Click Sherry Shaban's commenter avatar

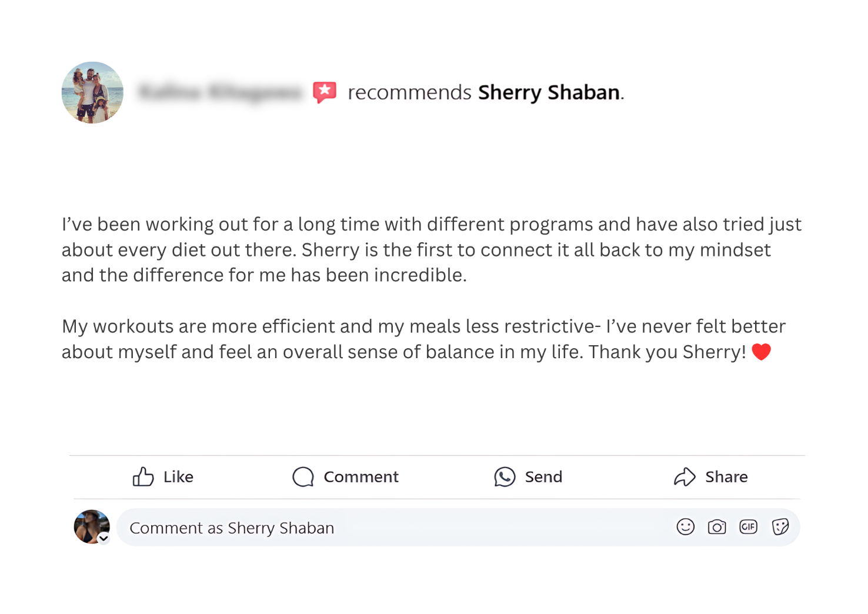[91, 526]
